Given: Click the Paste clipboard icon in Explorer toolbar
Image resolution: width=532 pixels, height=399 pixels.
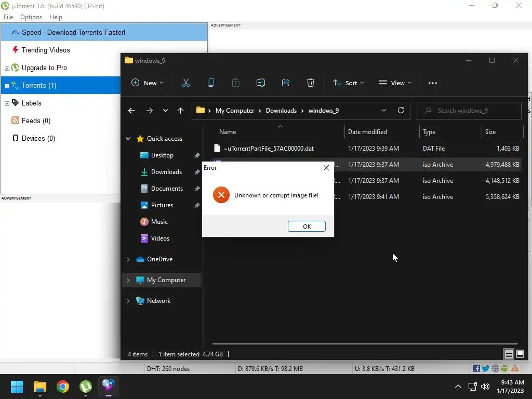Looking at the screenshot, I should pyautogui.click(x=236, y=83).
